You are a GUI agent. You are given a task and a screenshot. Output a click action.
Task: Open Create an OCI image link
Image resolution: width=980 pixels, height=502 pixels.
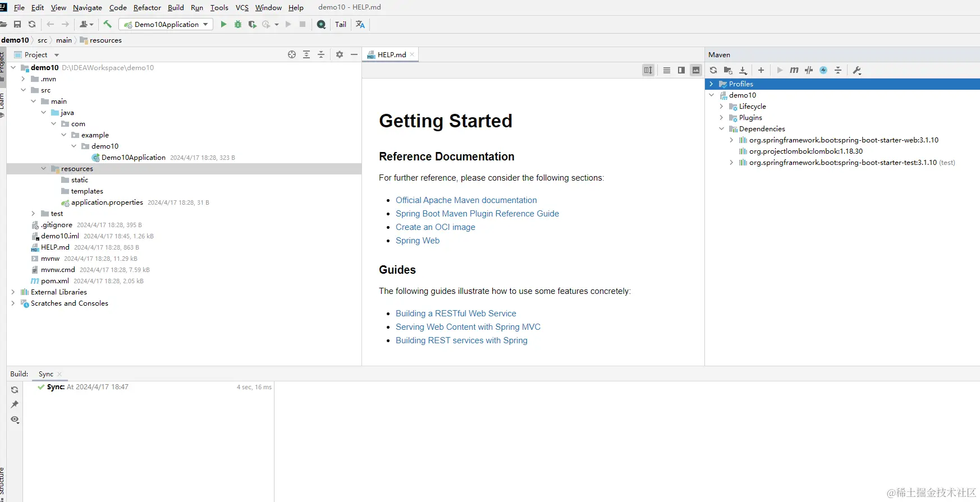coord(436,227)
